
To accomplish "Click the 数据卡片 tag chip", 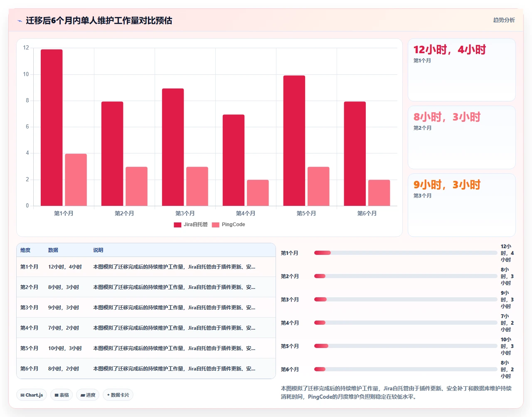I will (118, 395).
